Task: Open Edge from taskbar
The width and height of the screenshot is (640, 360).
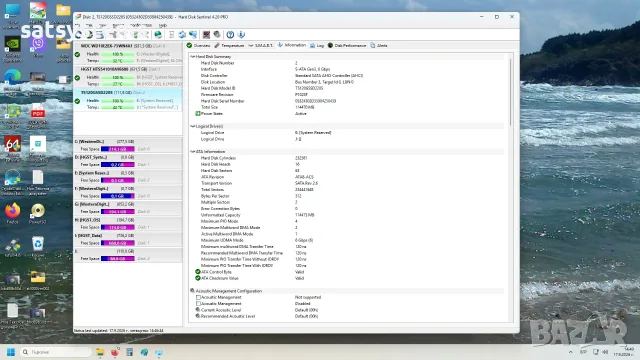Action: pyautogui.click(x=144, y=352)
